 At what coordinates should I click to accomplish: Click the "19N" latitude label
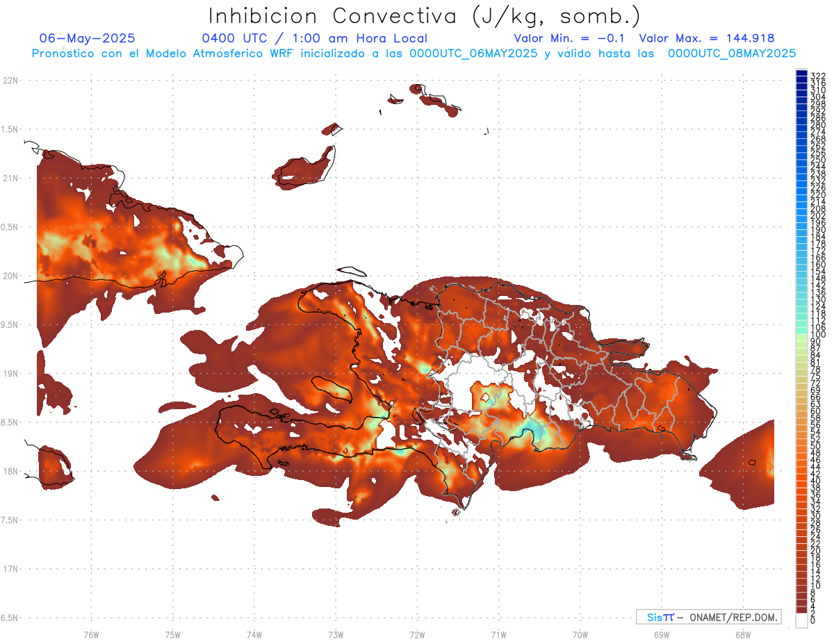[10, 373]
